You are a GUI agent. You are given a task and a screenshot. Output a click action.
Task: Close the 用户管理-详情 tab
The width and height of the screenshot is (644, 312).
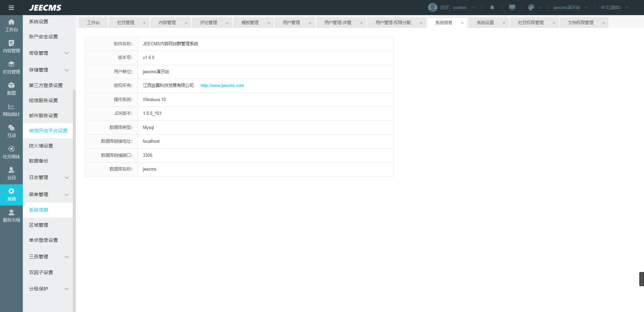pyautogui.click(x=361, y=23)
